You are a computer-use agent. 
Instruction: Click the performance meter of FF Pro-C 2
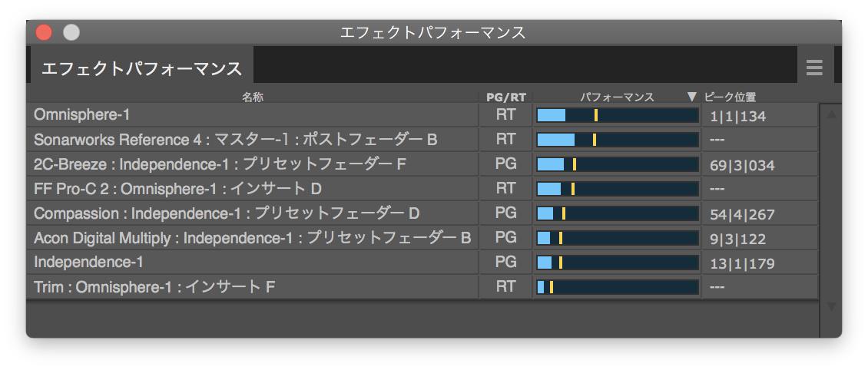618,189
